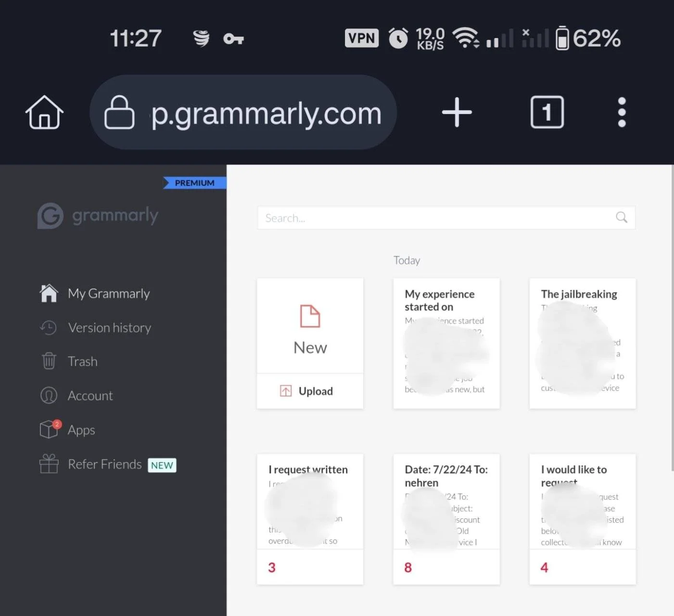This screenshot has width=674, height=616.
Task: Tap the browser home icon
Action: [44, 112]
